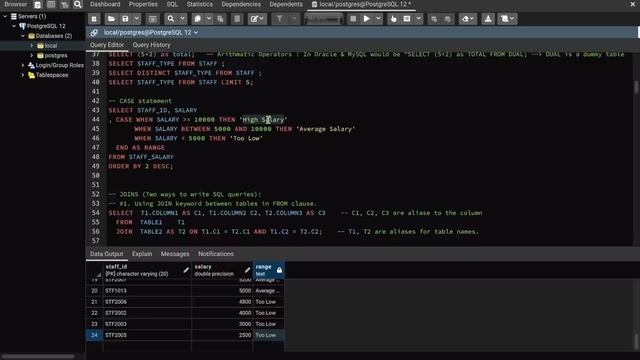Open the rows limit combo box
The height and width of the screenshot is (360, 640).
coord(324,19)
